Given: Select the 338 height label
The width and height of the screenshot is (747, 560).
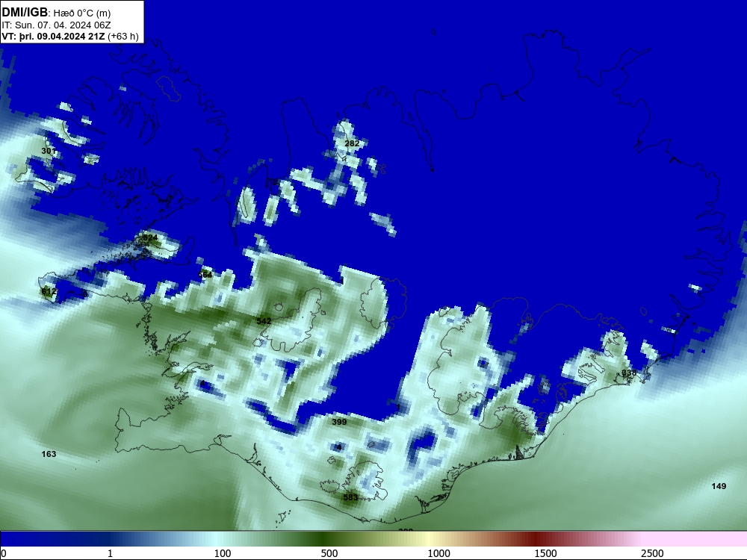Looking at the screenshot, I should [629, 373].
